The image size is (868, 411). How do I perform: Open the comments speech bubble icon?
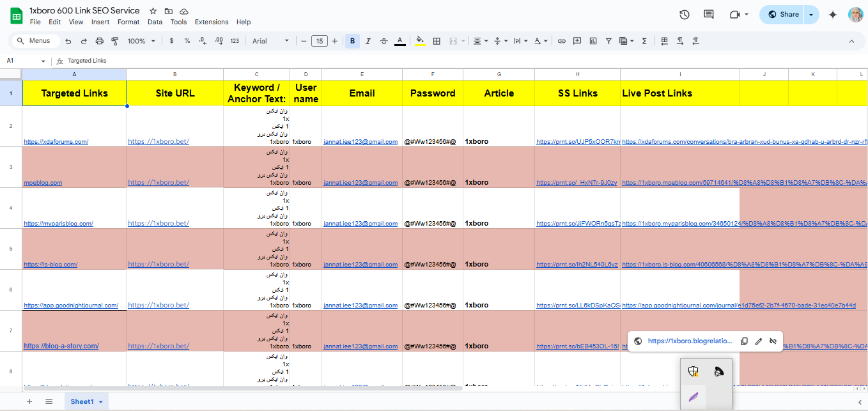click(708, 15)
